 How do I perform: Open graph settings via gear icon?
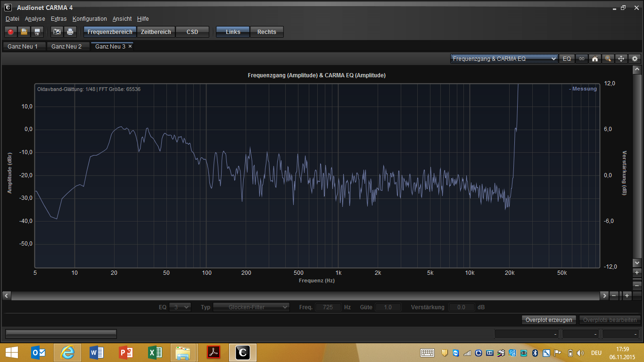635,58
